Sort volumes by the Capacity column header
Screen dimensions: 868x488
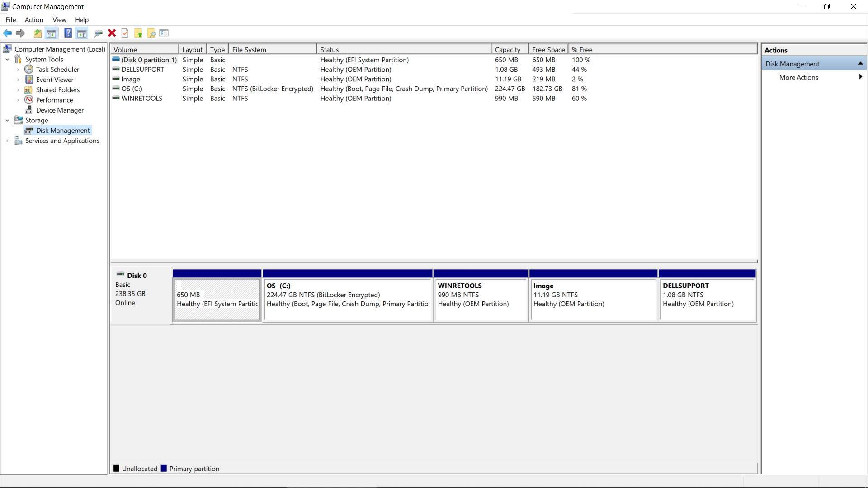508,49
